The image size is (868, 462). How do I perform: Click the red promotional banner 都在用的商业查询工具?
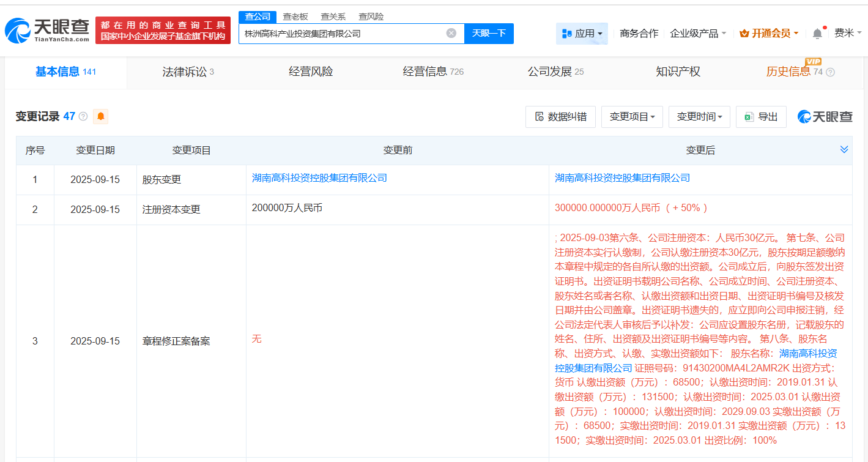pos(163,30)
